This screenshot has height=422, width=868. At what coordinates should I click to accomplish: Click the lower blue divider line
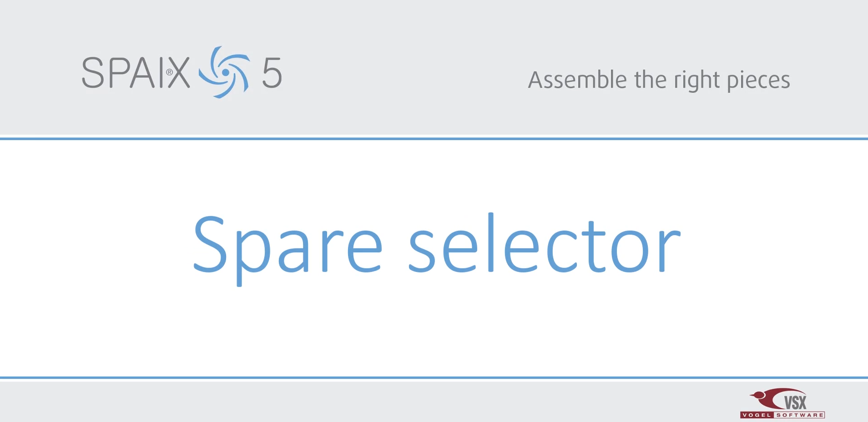(434, 377)
